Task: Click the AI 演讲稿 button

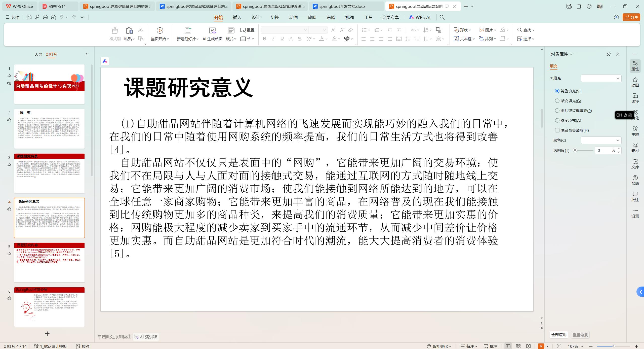Action: coord(146,337)
